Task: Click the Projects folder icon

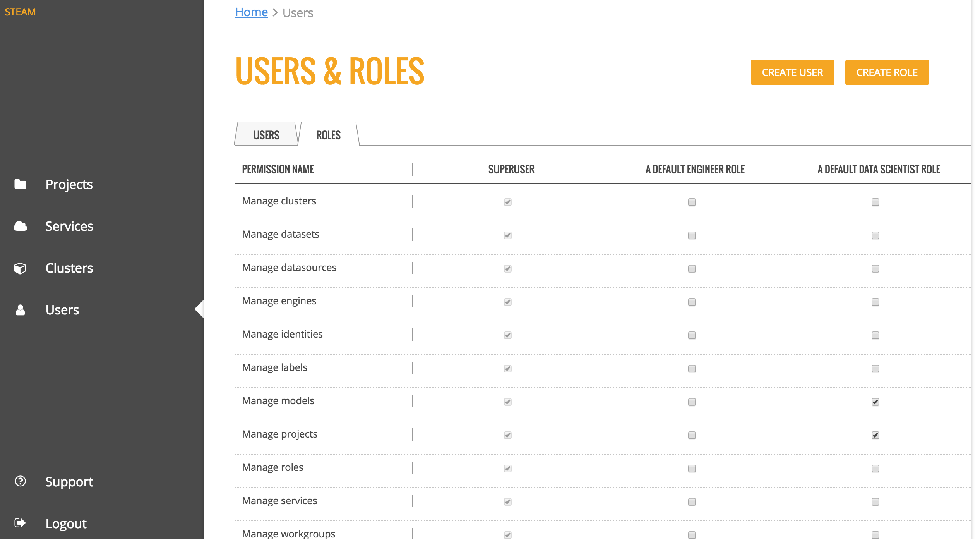Action: 20,184
